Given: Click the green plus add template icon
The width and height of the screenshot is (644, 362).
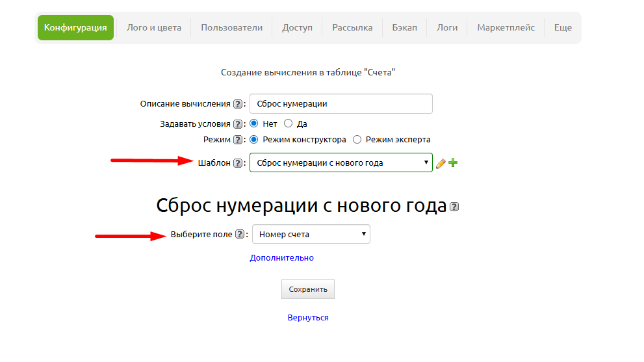Looking at the screenshot, I should tap(453, 163).
